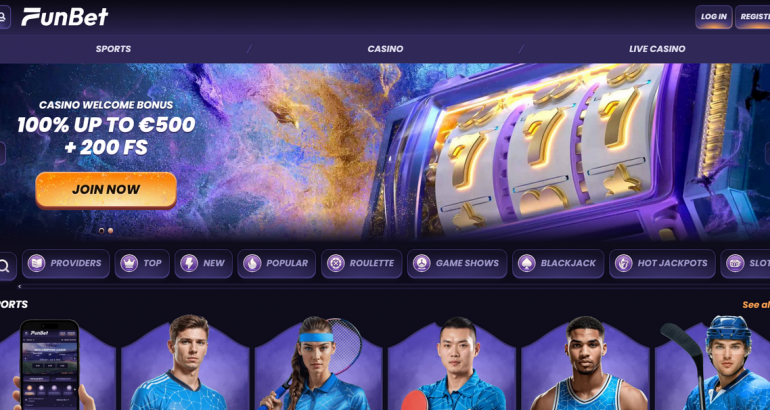Show New games with lightning icon

coord(203,264)
